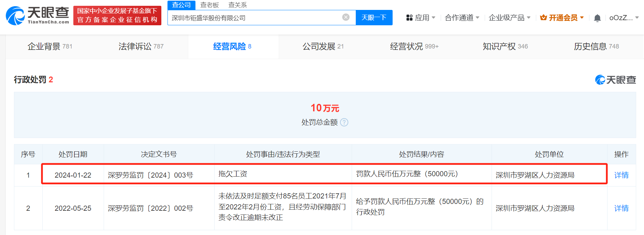Click the TianYanCha logo in header
Image resolution: width=644 pixels, height=235 pixels.
click(x=38, y=16)
